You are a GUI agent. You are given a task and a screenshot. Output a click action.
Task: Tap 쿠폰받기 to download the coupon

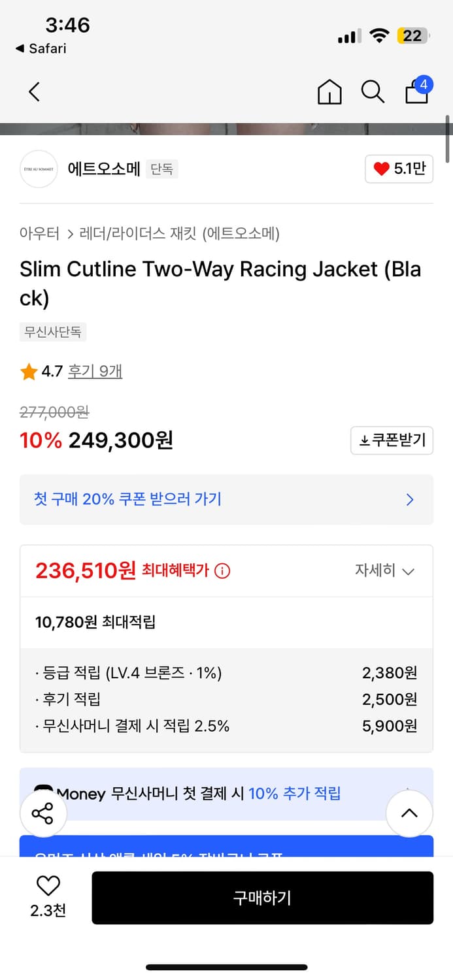tap(392, 440)
